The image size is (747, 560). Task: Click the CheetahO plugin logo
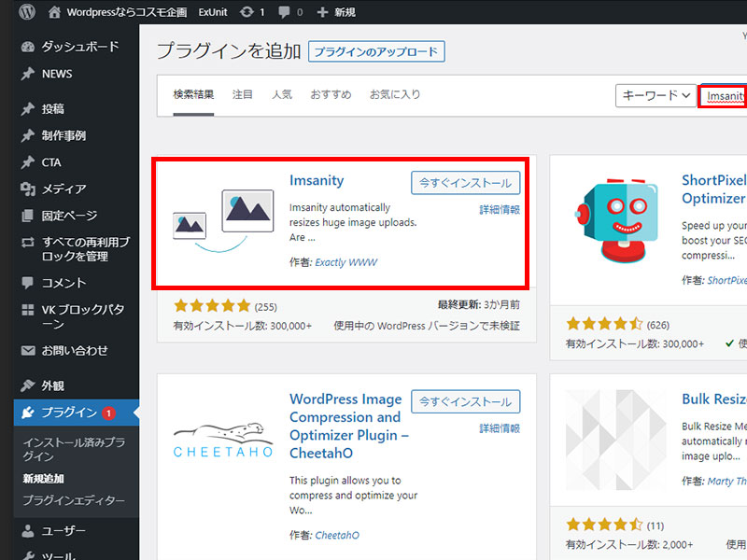pos(224,441)
